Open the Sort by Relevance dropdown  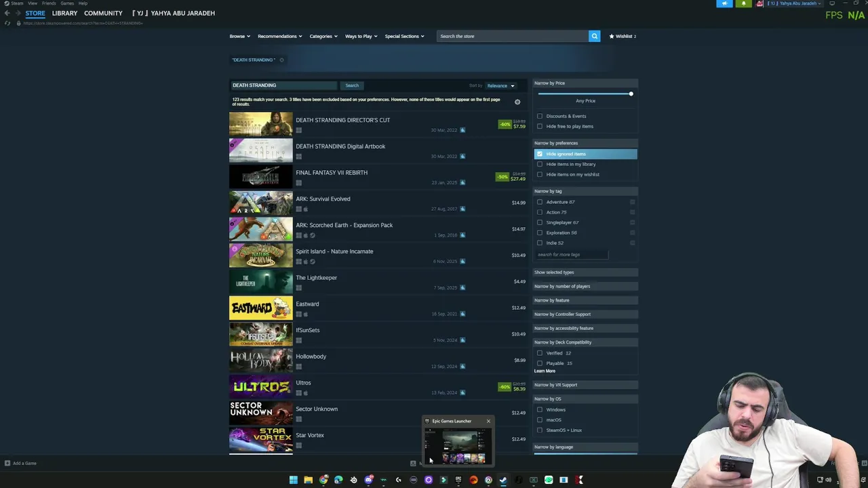pos(500,85)
